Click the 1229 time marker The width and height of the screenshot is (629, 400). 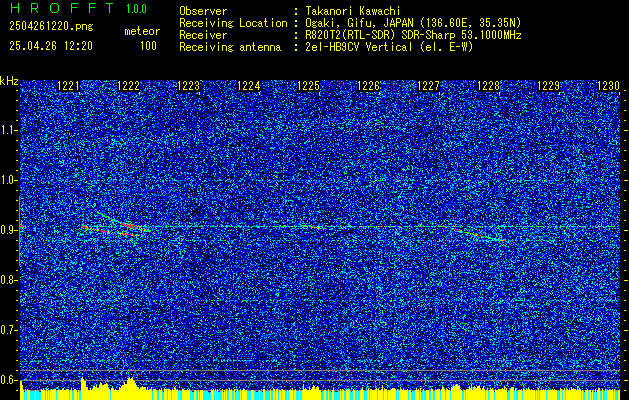point(548,86)
